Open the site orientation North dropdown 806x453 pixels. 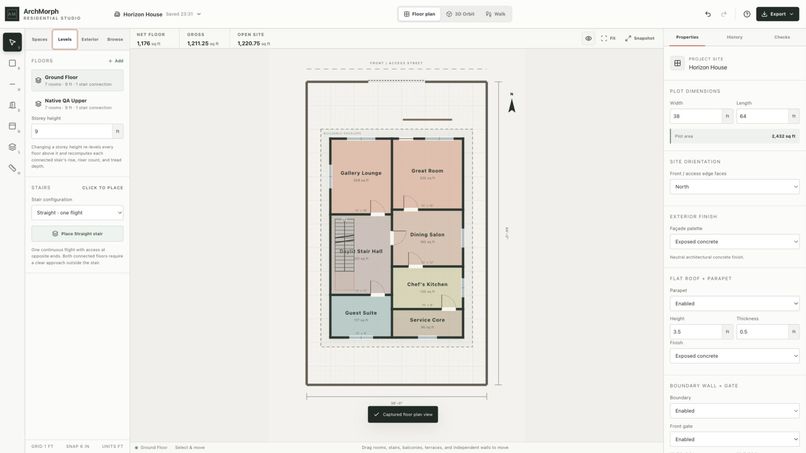click(735, 187)
